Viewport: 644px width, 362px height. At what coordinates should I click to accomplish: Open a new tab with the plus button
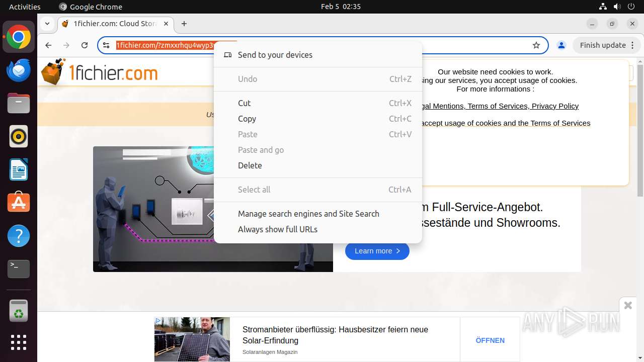coord(184,24)
